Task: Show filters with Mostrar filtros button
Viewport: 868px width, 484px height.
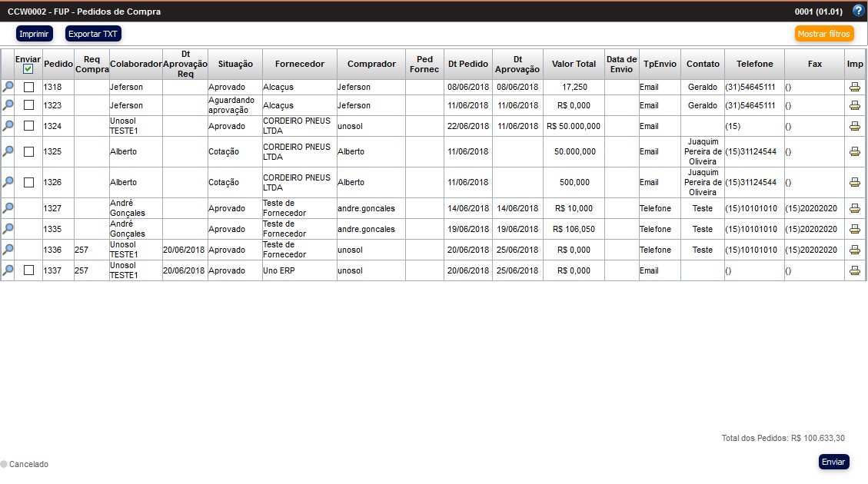Action: 824,34
